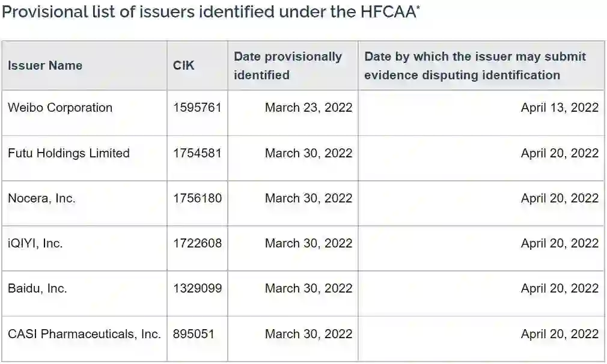Click CIK number 895051
The height and width of the screenshot is (364, 607).
194,334
